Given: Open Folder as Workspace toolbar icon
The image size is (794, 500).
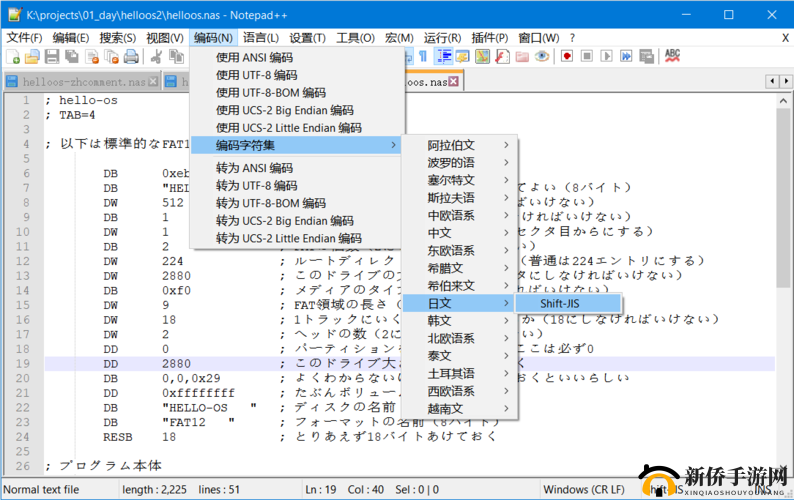Looking at the screenshot, I should coord(522,56).
